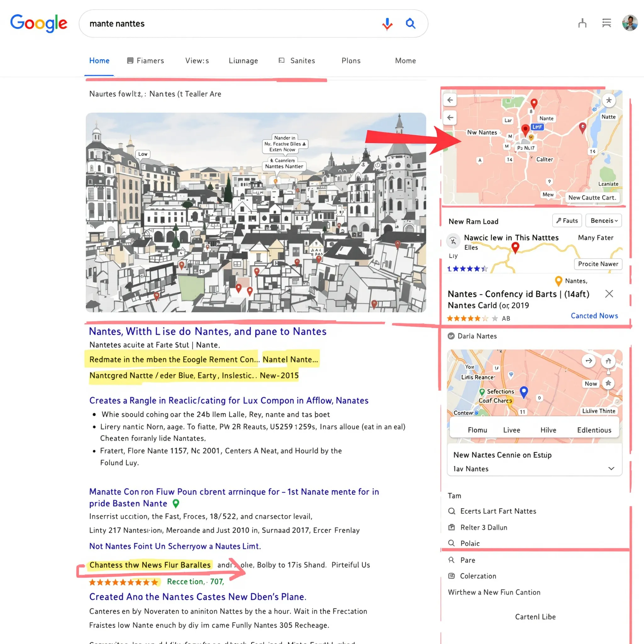The image size is (644, 644).
Task: Click the back arrow on the map panel
Action: coord(450,100)
